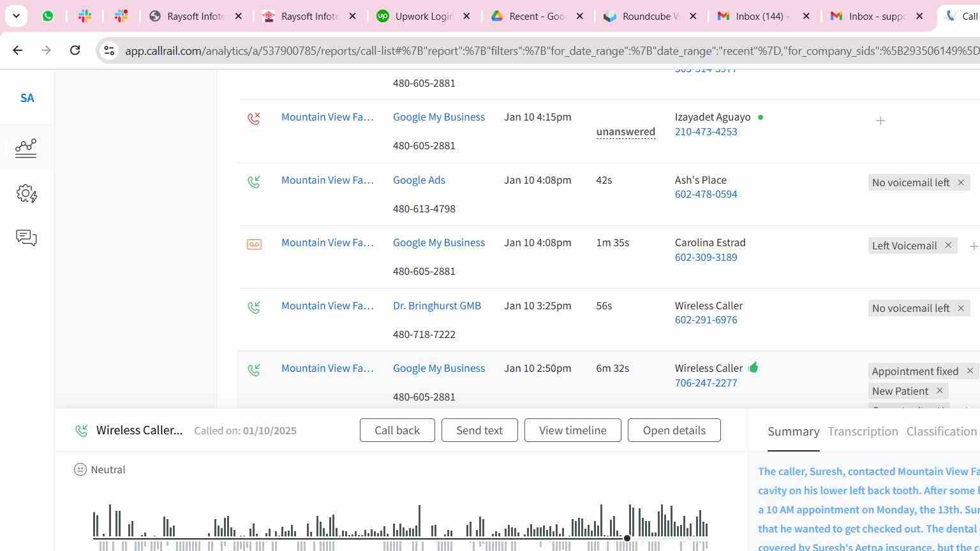The image size is (980, 551).
Task: Open caller number 602-309-3189
Action: point(706,257)
